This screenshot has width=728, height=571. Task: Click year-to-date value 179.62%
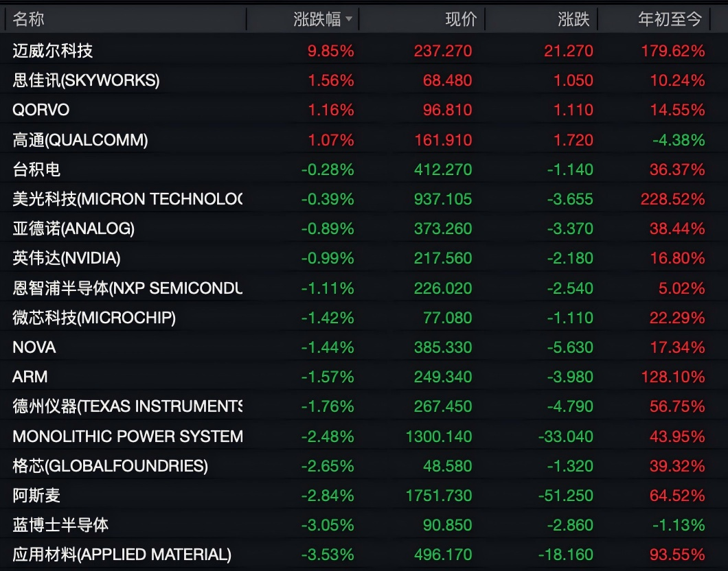point(673,51)
